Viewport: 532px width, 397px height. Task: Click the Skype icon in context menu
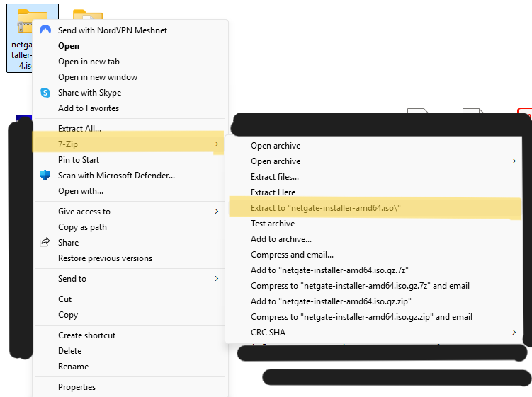[45, 92]
